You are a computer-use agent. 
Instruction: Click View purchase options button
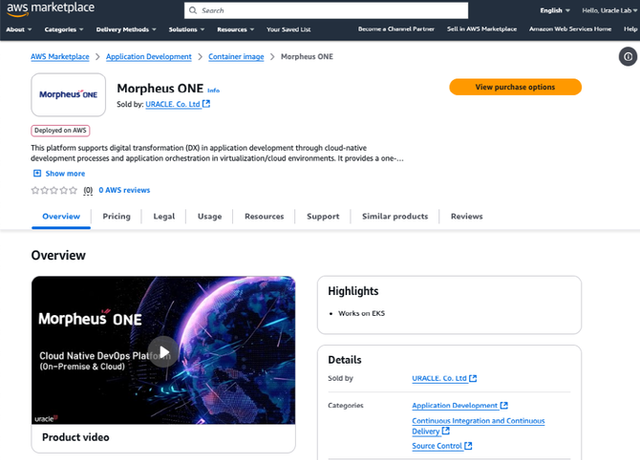tap(515, 87)
